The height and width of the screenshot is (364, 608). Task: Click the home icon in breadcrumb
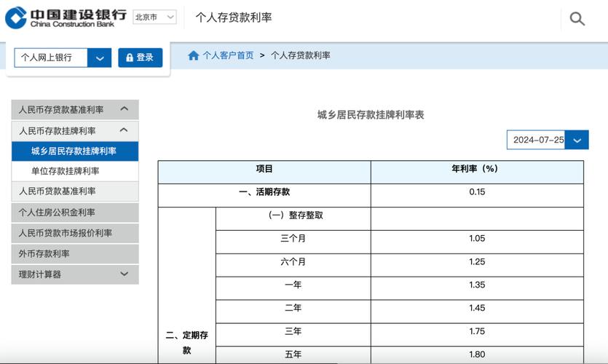click(194, 55)
